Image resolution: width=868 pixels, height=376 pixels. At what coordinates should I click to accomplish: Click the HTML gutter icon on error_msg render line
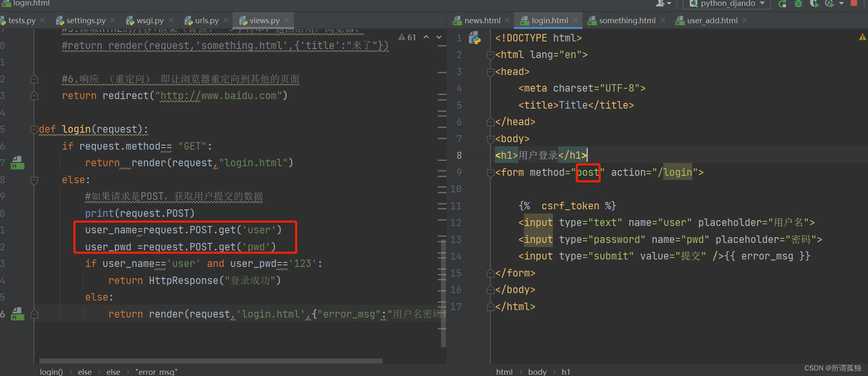coord(17,314)
